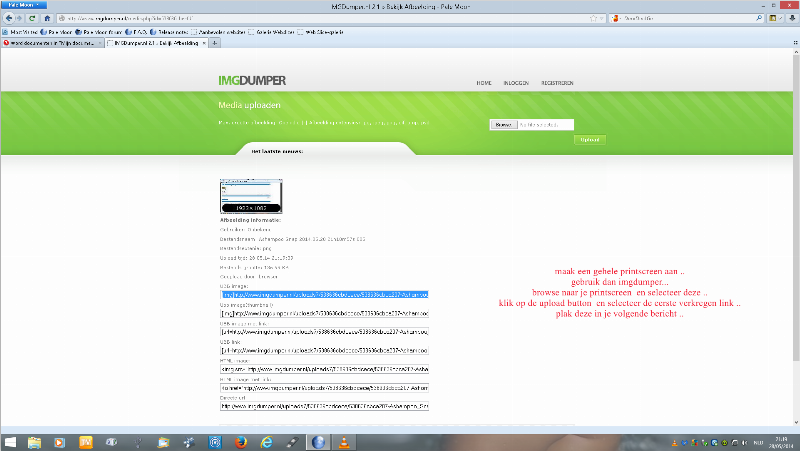Click the VLC cone system tray icon

tap(674, 443)
